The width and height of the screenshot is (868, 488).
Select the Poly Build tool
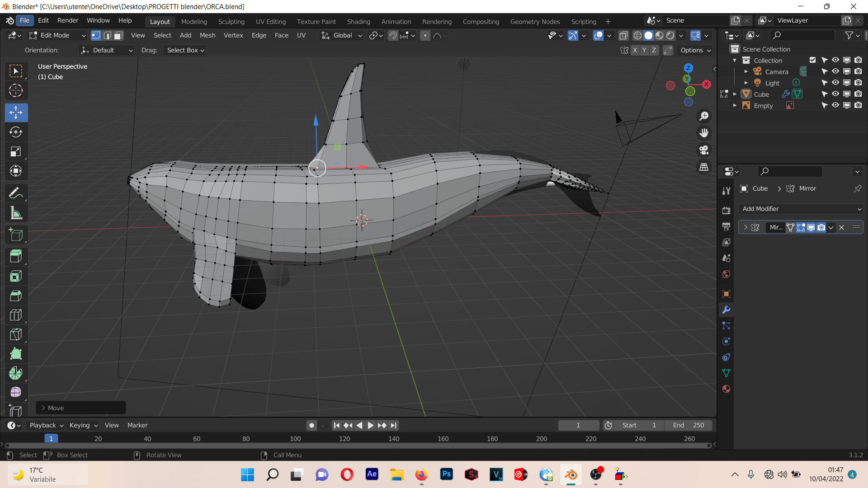click(16, 354)
